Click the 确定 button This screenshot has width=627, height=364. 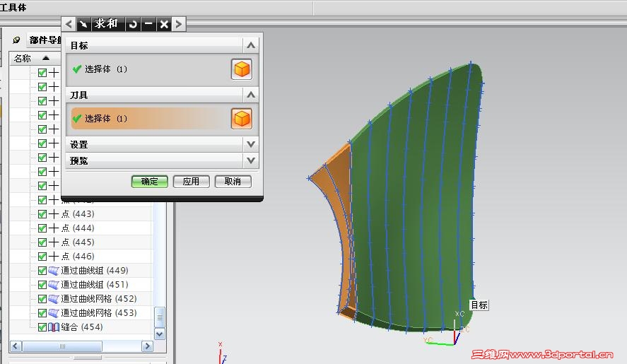point(150,182)
